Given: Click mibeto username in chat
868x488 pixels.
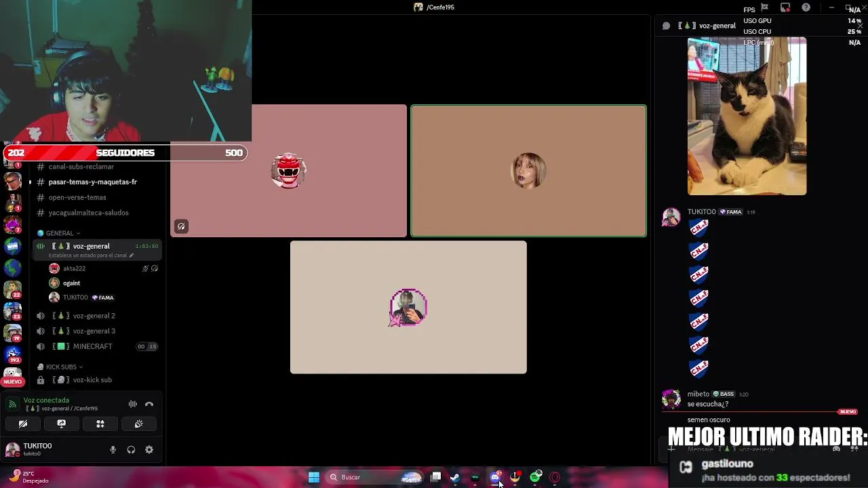Looking at the screenshot, I should (698, 394).
